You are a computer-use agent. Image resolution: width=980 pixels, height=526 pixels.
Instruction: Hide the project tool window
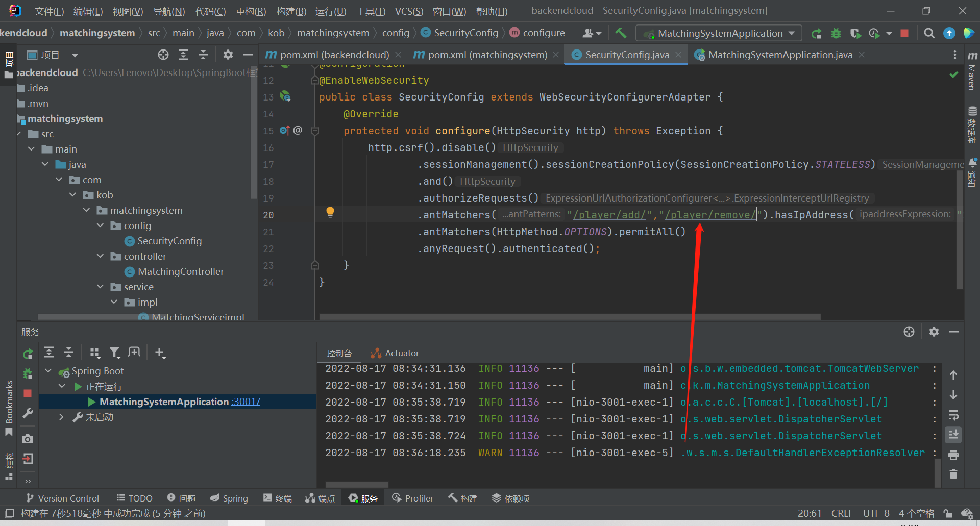(248, 55)
